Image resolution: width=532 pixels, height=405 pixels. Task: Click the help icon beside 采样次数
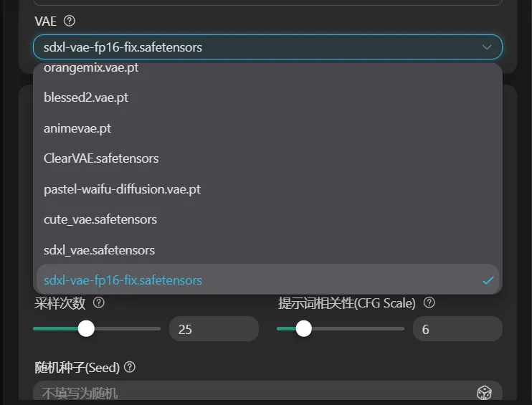pos(99,302)
